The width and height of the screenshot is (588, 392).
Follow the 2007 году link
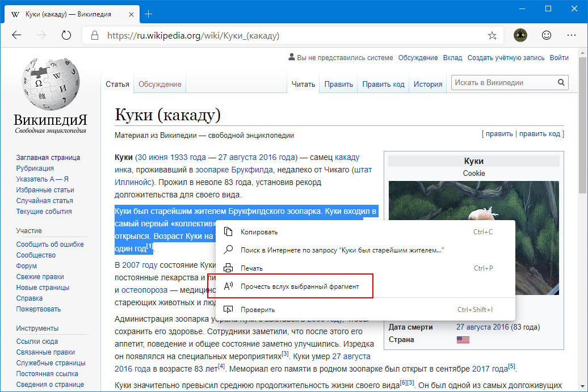tap(140, 265)
